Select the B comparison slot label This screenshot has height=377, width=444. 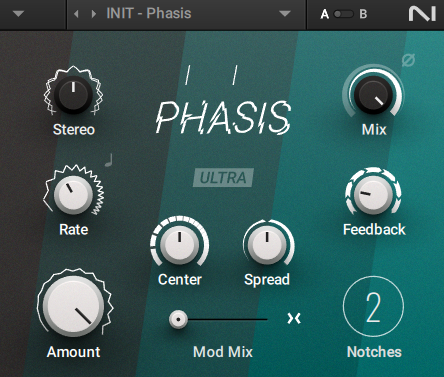[x=363, y=14]
